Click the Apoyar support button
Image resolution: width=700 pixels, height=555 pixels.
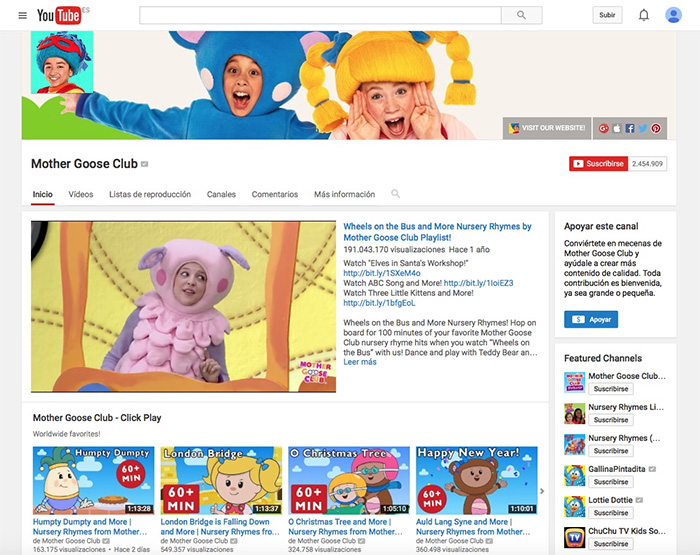click(591, 319)
